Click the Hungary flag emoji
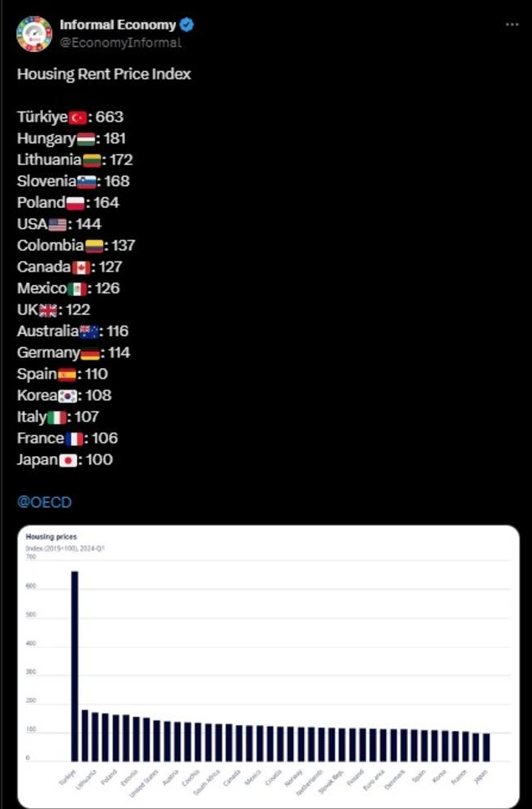 [x=86, y=139]
